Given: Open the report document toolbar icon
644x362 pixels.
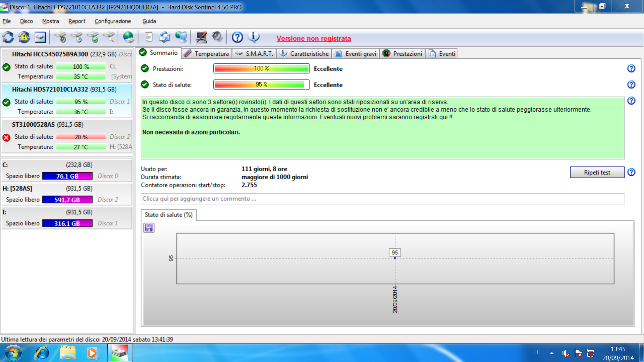Looking at the screenshot, I should pos(149,37).
